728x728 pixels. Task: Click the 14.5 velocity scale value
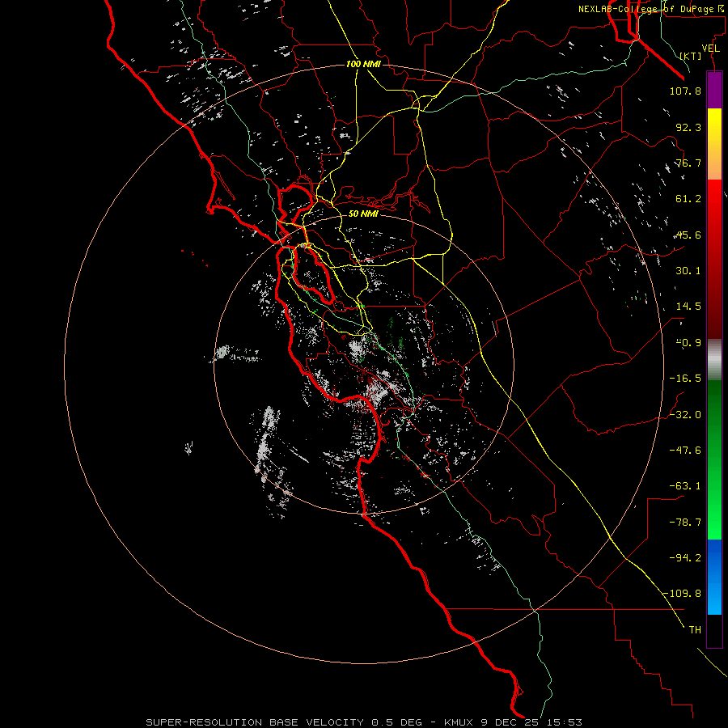(x=688, y=307)
